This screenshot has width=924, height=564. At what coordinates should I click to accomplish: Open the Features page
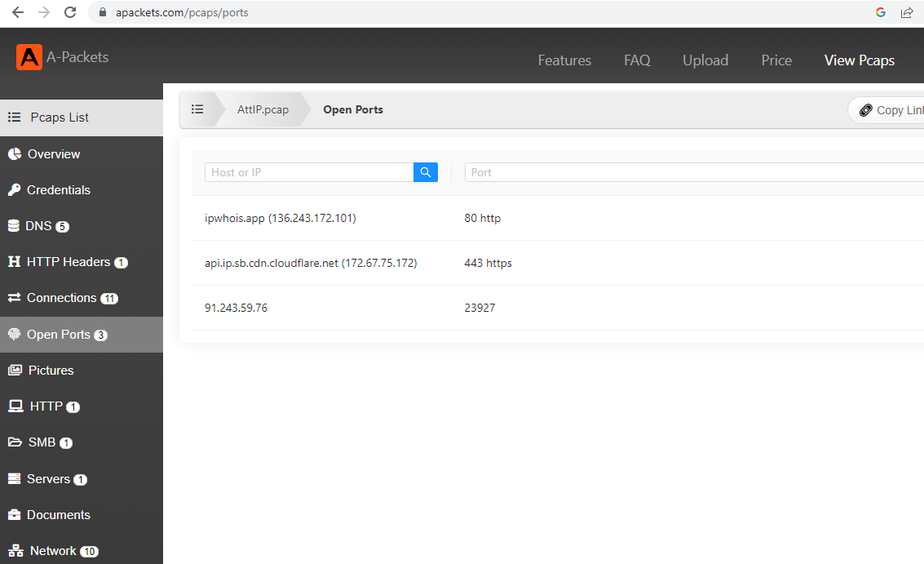pyautogui.click(x=564, y=60)
